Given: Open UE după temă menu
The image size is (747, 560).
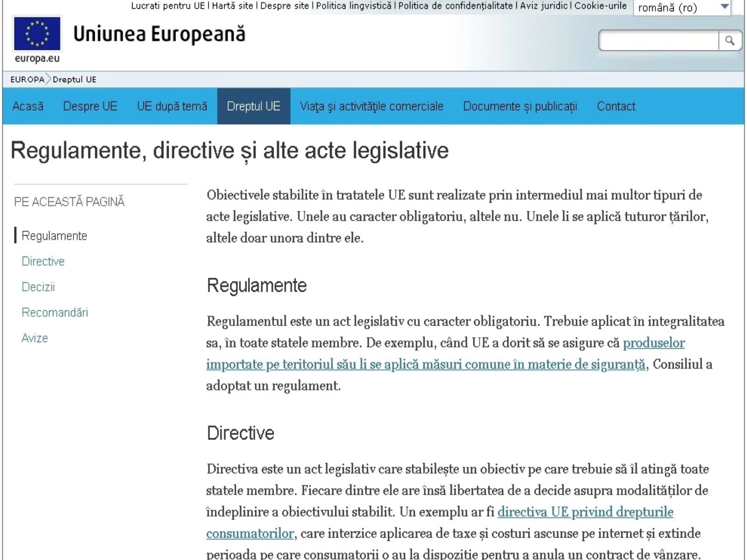Looking at the screenshot, I should pos(172,106).
